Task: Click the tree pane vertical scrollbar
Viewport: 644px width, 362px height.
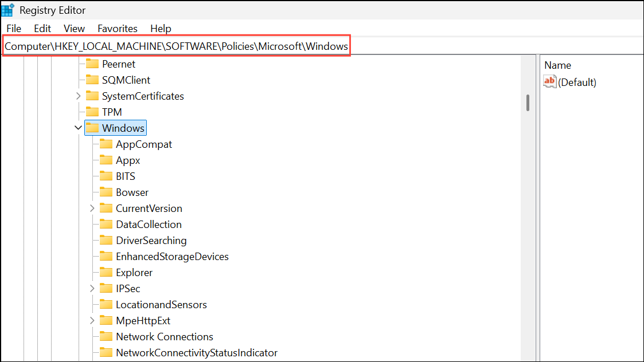Action: click(x=528, y=103)
